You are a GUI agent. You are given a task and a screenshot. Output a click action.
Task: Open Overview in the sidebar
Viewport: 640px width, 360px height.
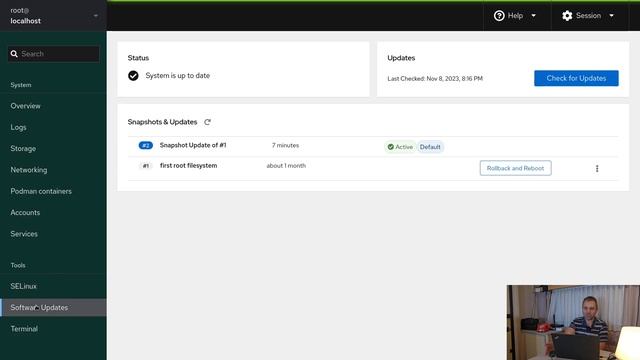53,106
